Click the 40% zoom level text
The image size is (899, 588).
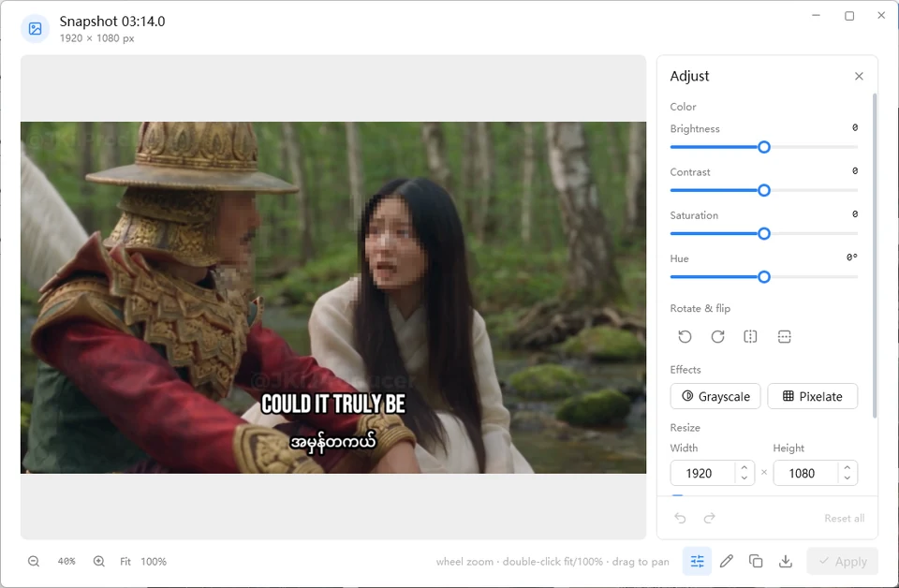click(66, 562)
